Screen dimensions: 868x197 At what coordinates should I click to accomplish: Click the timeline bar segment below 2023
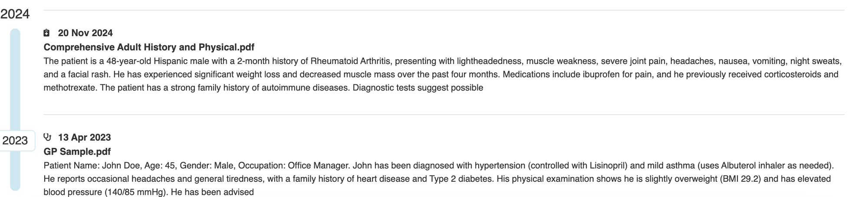(x=15, y=172)
